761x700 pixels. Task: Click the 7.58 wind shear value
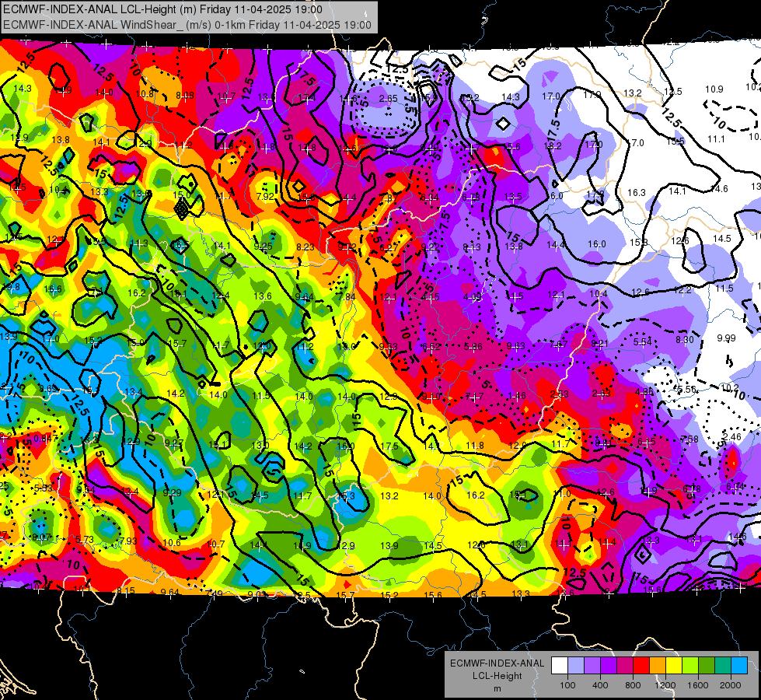[689, 439]
